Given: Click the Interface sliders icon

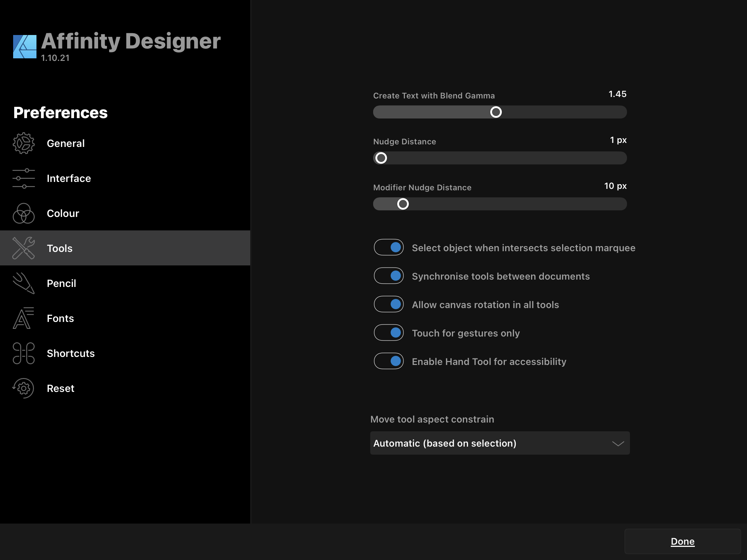Looking at the screenshot, I should pos(24,178).
